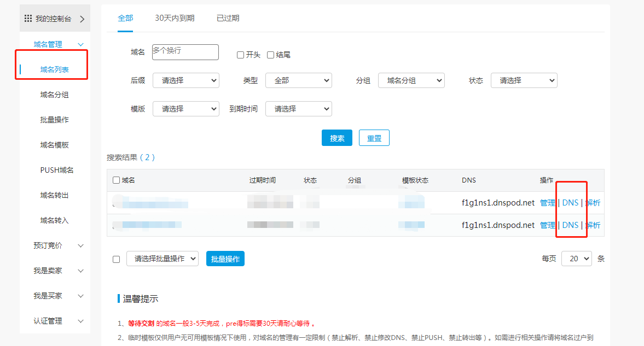Tick the select-all checkbox in 域名 header
This screenshot has height=346, width=644.
pyautogui.click(x=116, y=180)
